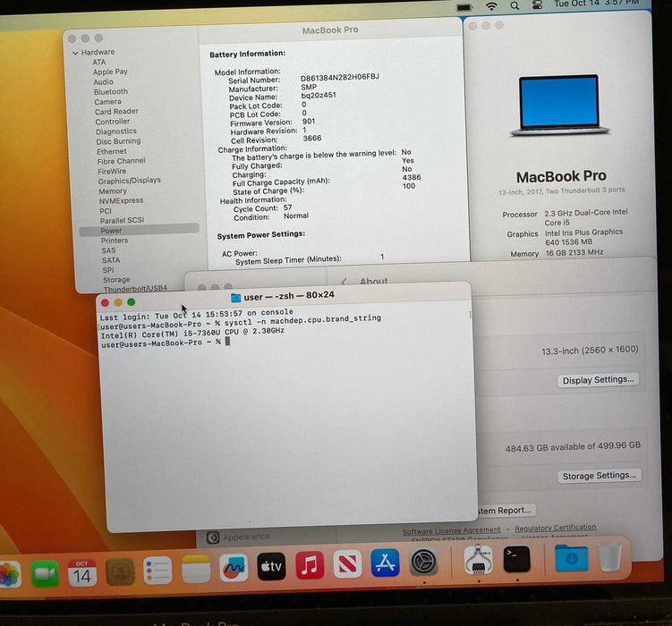
Task: Click the Display Settings button
Action: click(599, 380)
